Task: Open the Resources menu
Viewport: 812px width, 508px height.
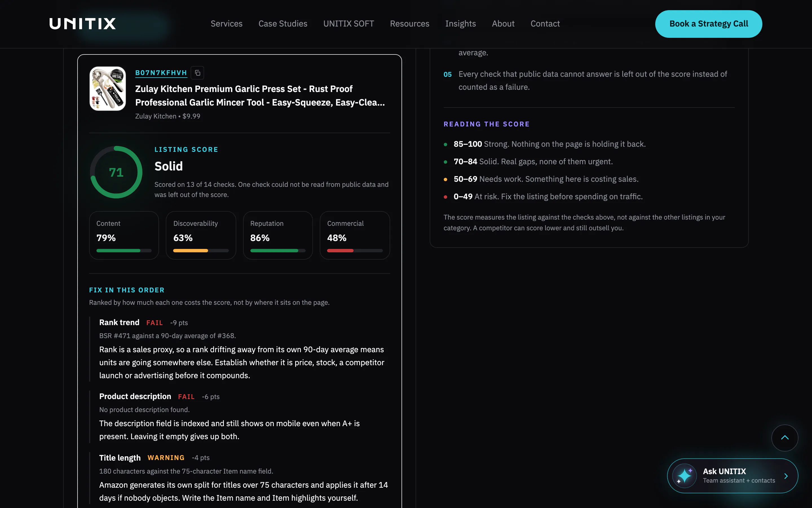Action: tap(409, 23)
